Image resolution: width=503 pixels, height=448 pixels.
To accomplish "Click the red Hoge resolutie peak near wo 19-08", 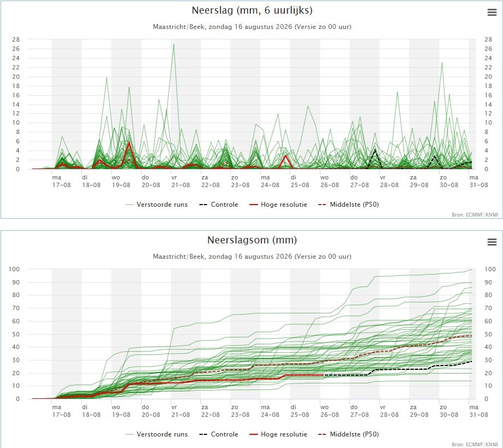I will coord(129,142).
